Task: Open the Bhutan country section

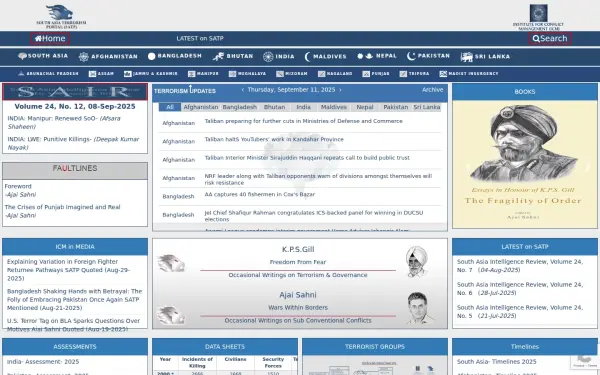Action: coord(233,56)
